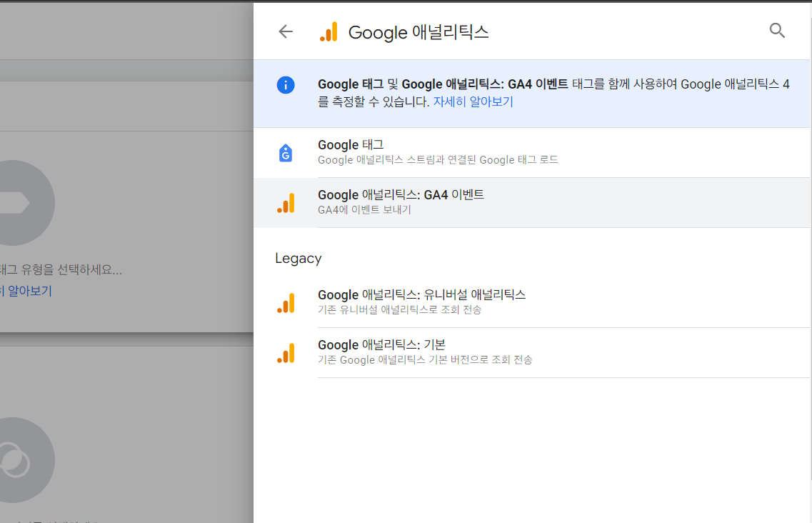Image resolution: width=812 pixels, height=523 pixels.
Task: Click the 'GA4에 이벤트 보내기' description
Action: pos(364,210)
